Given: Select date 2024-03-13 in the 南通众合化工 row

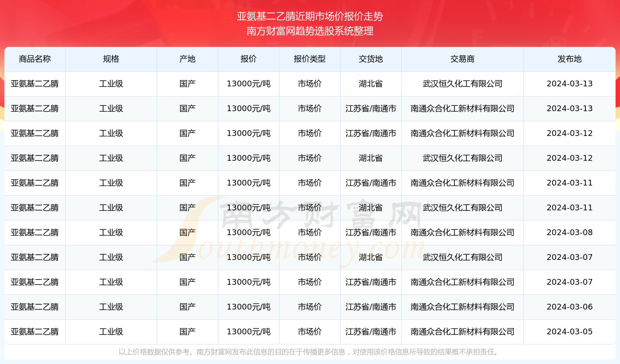Looking at the screenshot, I should coord(570,108).
